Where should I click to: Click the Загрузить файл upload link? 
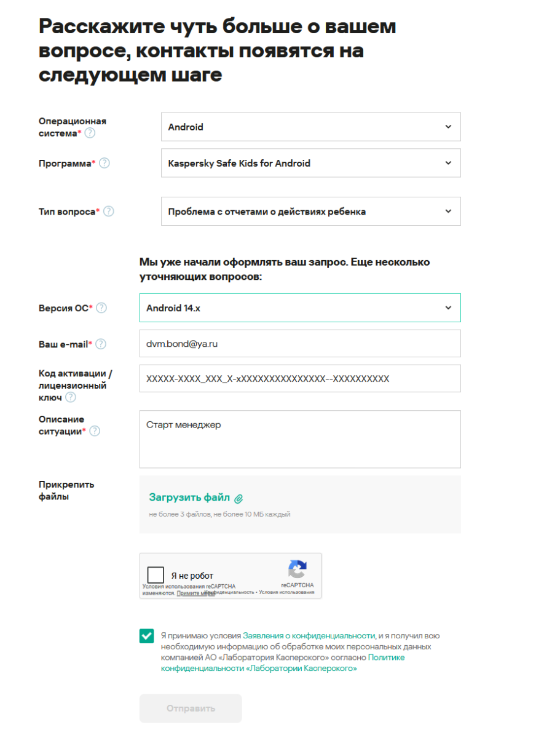pyautogui.click(x=189, y=498)
